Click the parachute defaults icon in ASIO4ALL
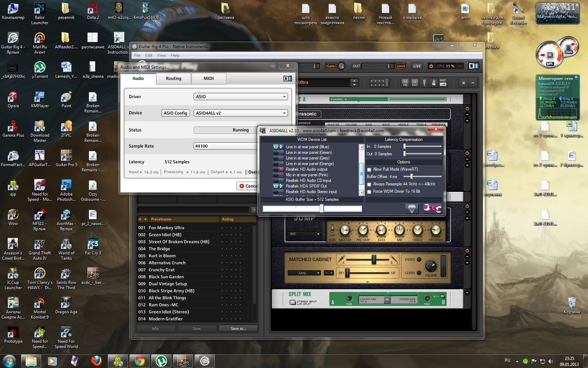 point(412,208)
